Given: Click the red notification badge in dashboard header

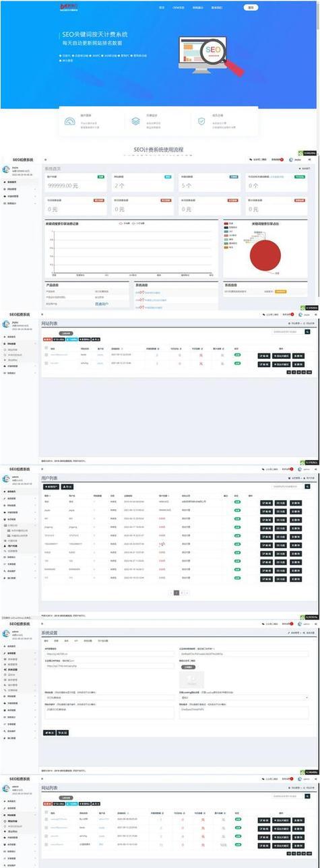Looking at the screenshot, I should click(x=282, y=160).
